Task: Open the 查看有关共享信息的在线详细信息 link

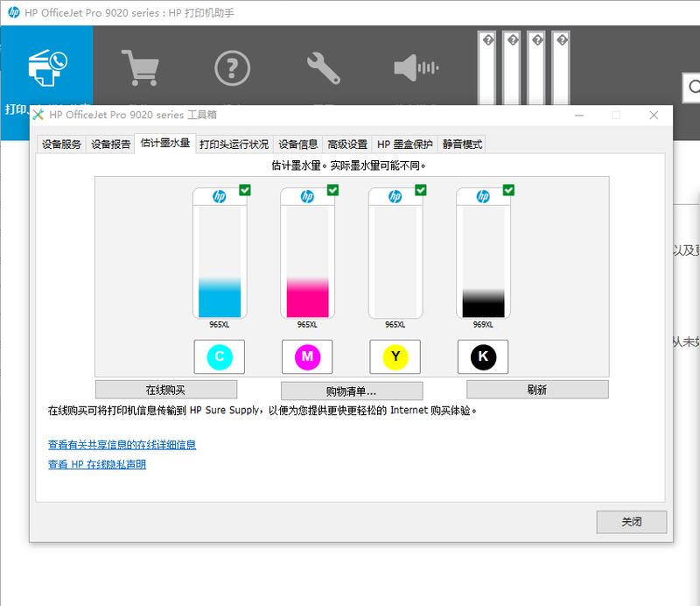Action: pyautogui.click(x=122, y=445)
